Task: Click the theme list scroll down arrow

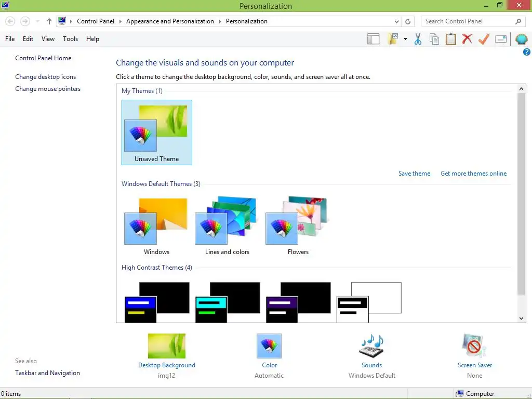Action: pyautogui.click(x=522, y=318)
